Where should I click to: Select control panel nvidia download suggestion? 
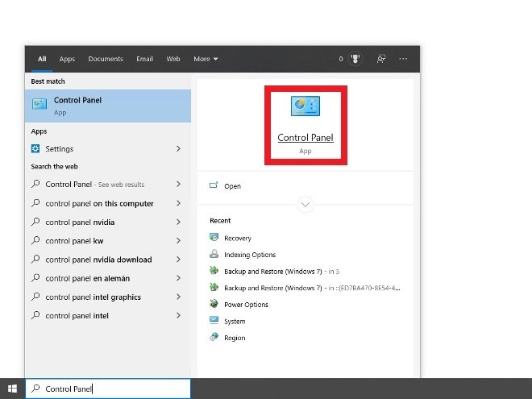click(x=108, y=260)
